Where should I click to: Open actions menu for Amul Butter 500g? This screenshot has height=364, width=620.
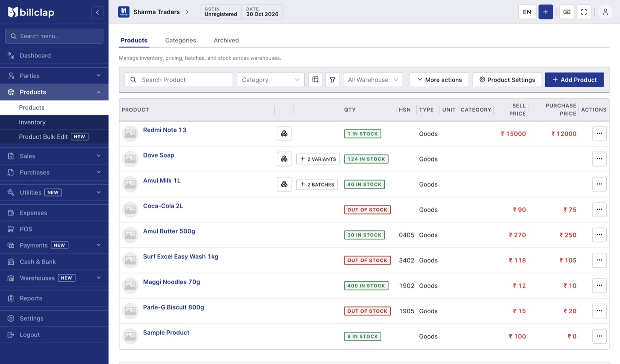tap(599, 235)
